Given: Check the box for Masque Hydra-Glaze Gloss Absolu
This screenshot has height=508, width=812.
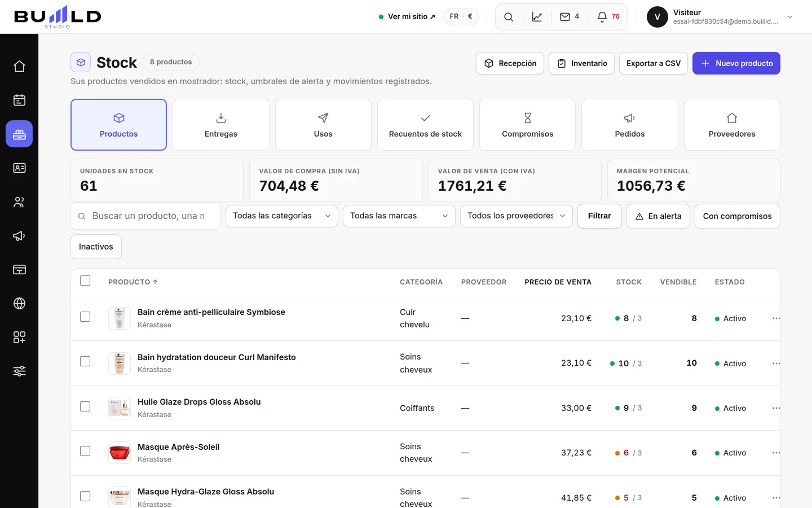Looking at the screenshot, I should 85,496.
